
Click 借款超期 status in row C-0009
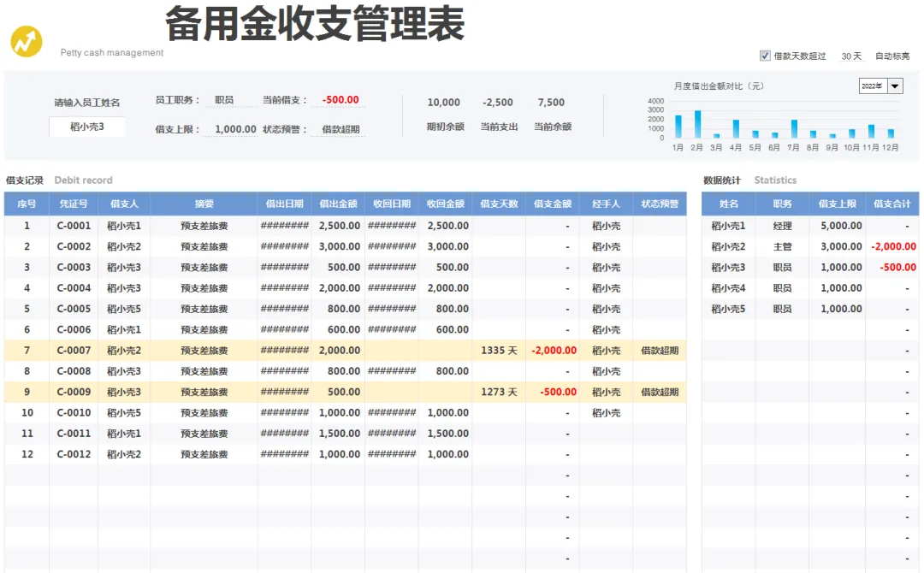tap(660, 392)
